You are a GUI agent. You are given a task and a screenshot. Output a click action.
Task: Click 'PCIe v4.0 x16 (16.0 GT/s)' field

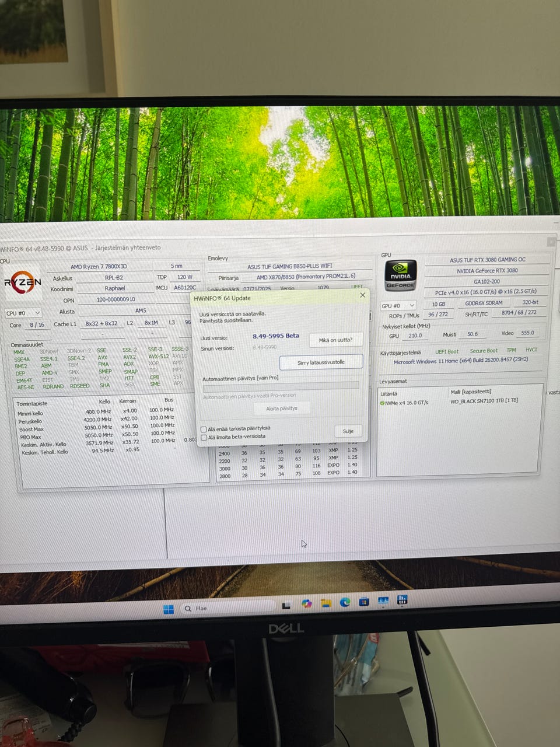pyautogui.click(x=487, y=291)
